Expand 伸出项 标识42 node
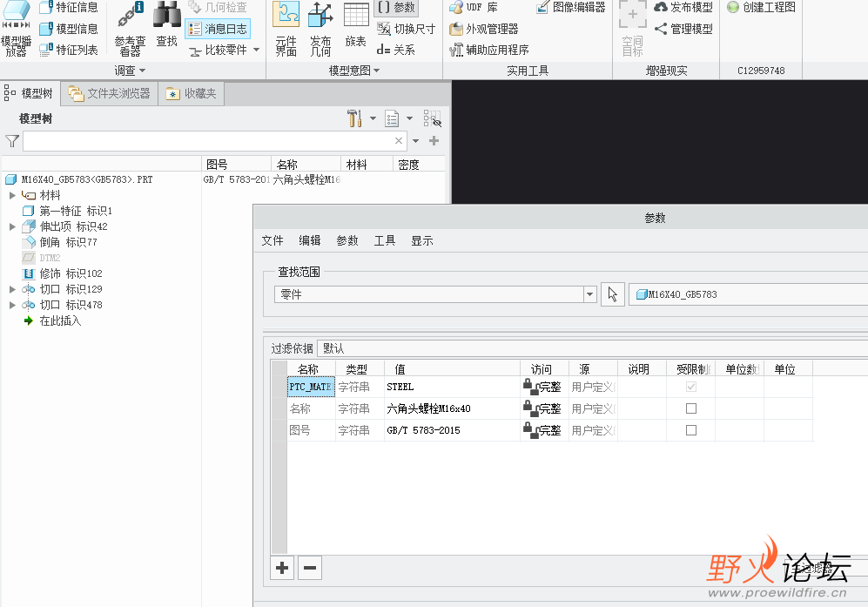868x607 pixels. point(12,226)
